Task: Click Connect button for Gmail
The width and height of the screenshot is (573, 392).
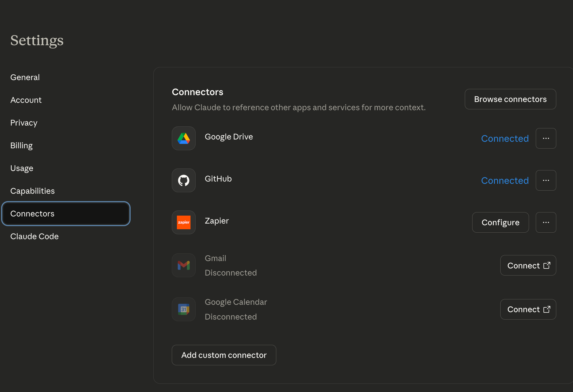Action: (528, 265)
